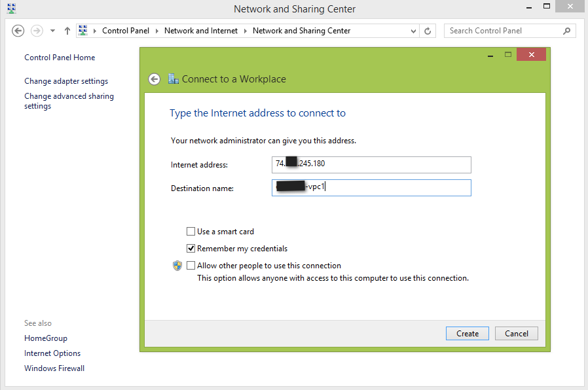Uncheck Remember my credentials

point(191,249)
